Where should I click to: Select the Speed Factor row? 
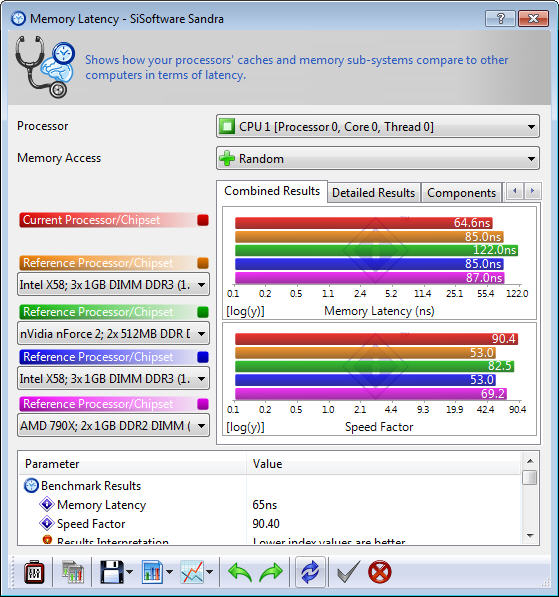coord(269,523)
